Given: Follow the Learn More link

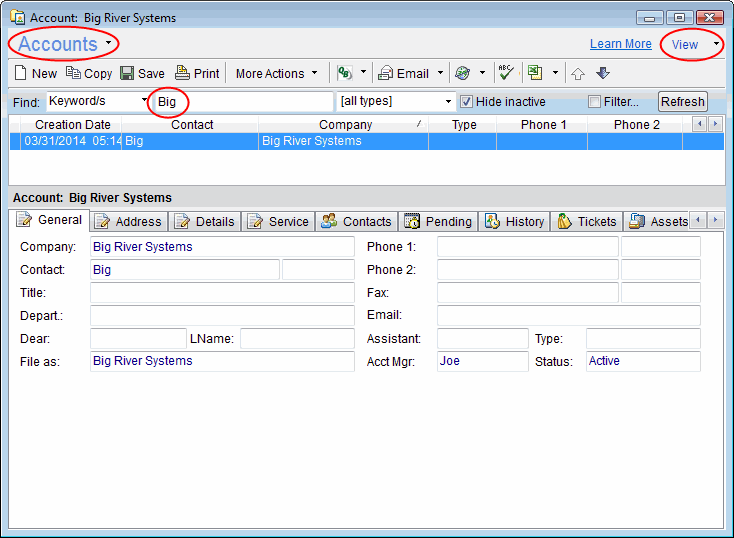Looking at the screenshot, I should point(620,44).
